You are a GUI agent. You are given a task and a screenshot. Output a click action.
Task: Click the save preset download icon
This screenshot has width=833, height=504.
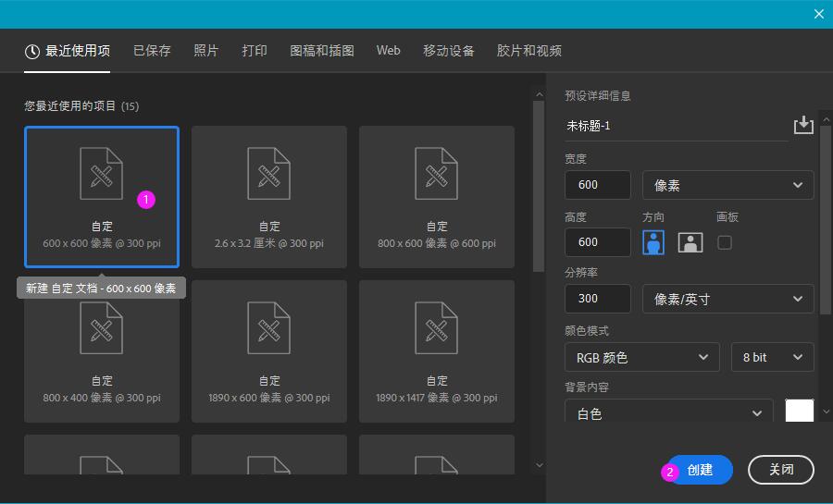pos(803,125)
